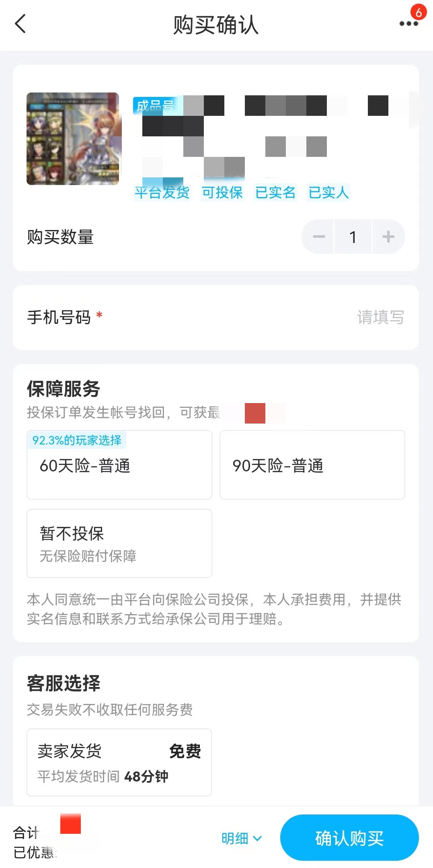Open the three-dot more menu
433x868 pixels.
(x=408, y=24)
